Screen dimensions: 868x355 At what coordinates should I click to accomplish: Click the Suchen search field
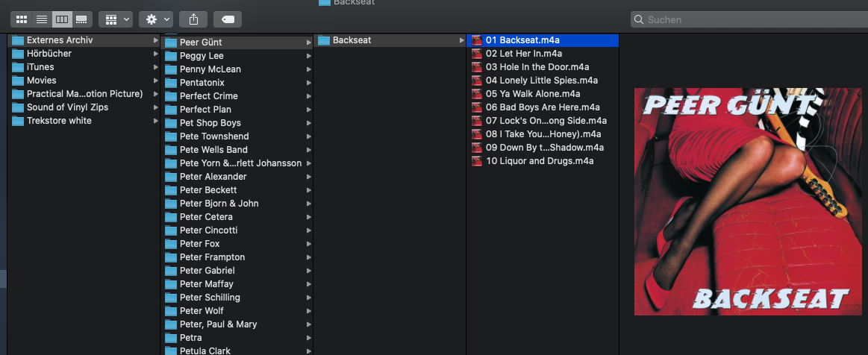pos(749,19)
